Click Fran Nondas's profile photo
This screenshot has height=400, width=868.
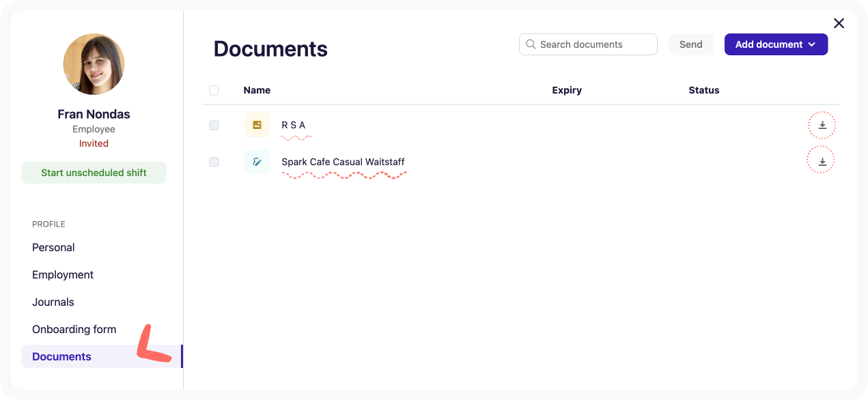tap(94, 64)
